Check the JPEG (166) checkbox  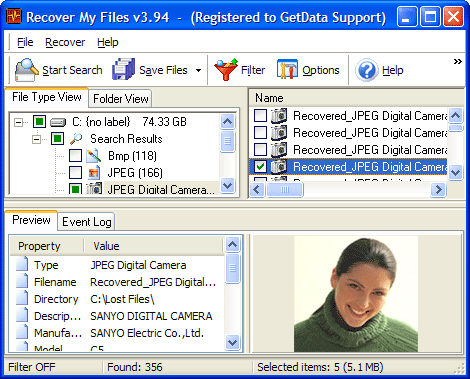(x=75, y=173)
